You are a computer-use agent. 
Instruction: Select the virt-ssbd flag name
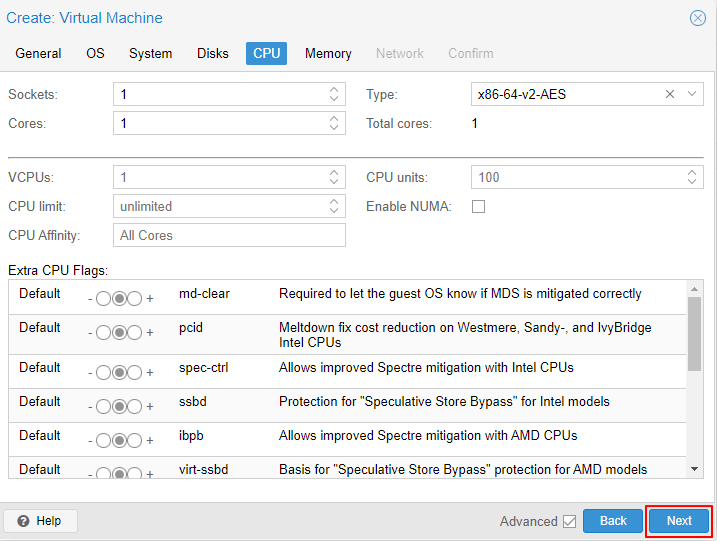tap(203, 470)
